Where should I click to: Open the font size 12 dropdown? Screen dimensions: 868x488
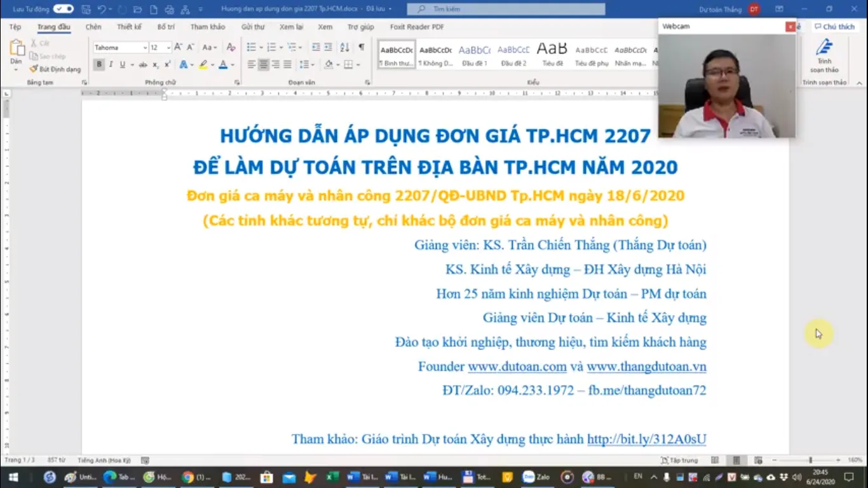168,48
